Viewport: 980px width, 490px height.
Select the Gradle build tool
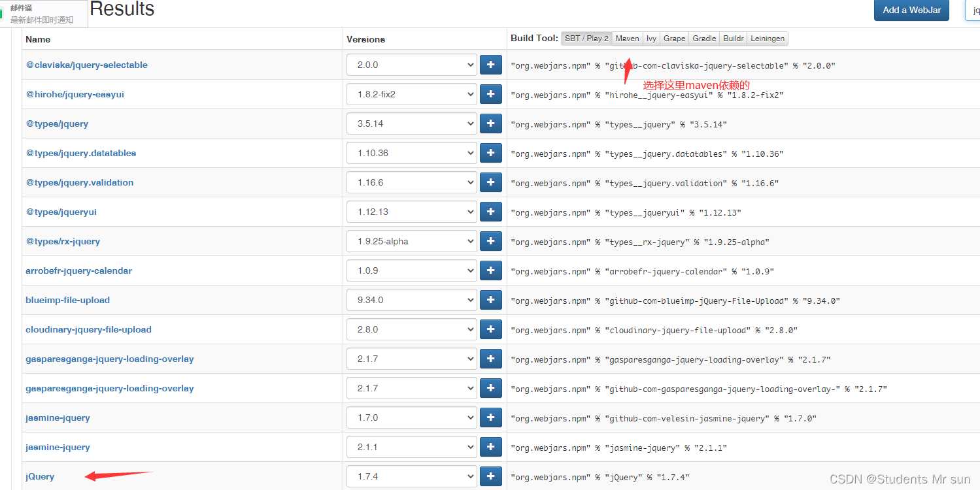[704, 39]
